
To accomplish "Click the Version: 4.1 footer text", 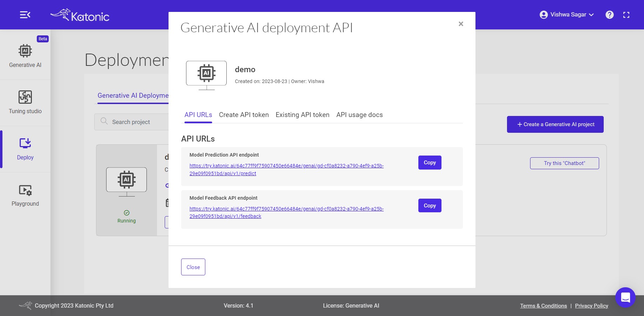I will [x=239, y=306].
